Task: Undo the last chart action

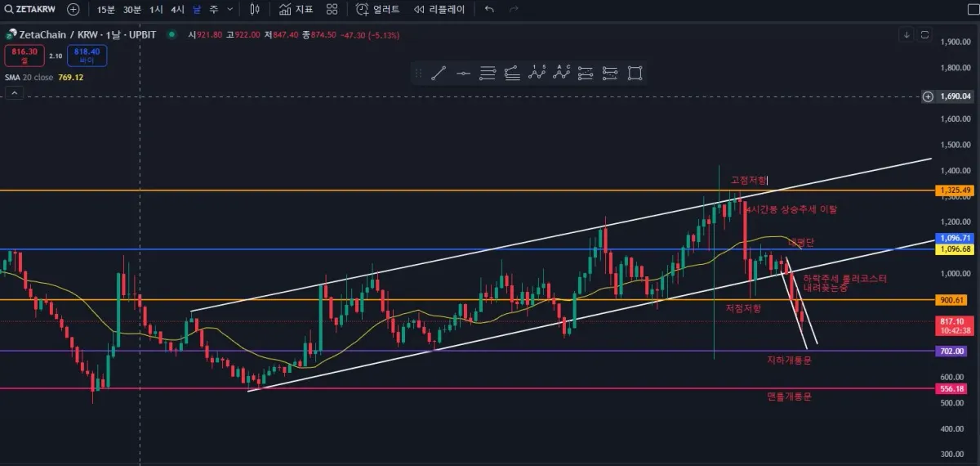Action: click(x=489, y=9)
